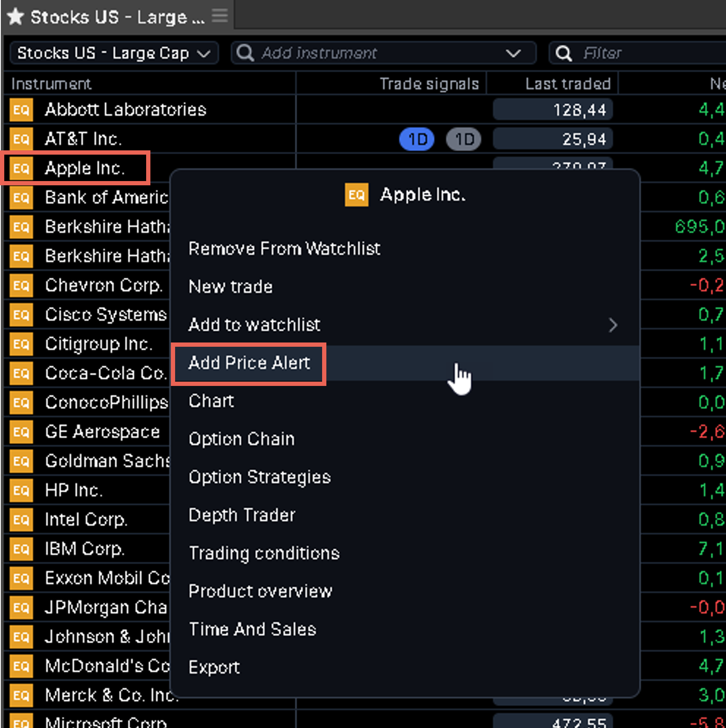Click the EQ icon in the context menu header
726x728 pixels.
356,195
